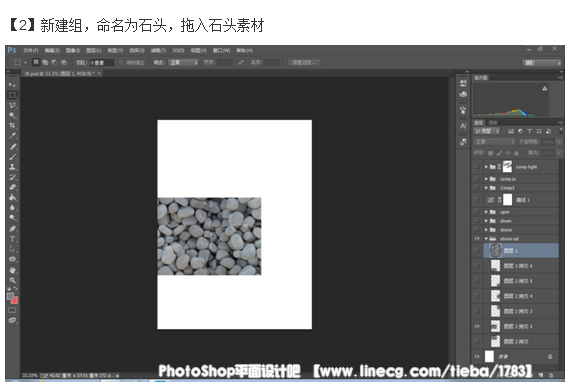Screen dimensions: 582x388
Task: Show the selected 图层 1 layer
Action: pyautogui.click(x=477, y=251)
